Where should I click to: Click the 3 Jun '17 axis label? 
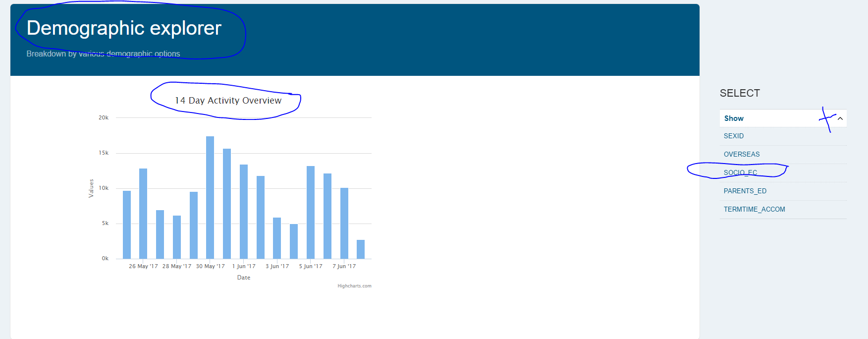(x=277, y=266)
